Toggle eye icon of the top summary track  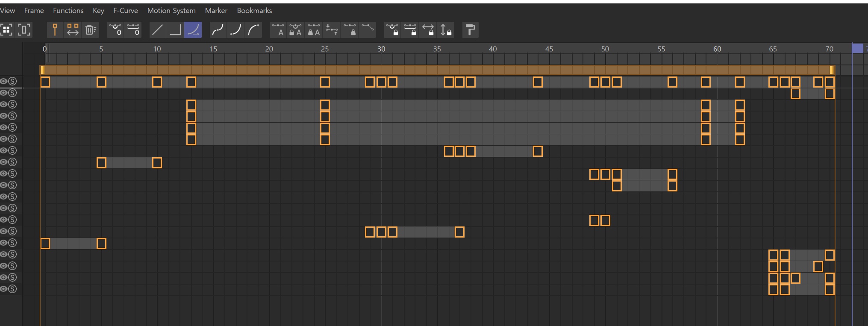pyautogui.click(x=4, y=81)
